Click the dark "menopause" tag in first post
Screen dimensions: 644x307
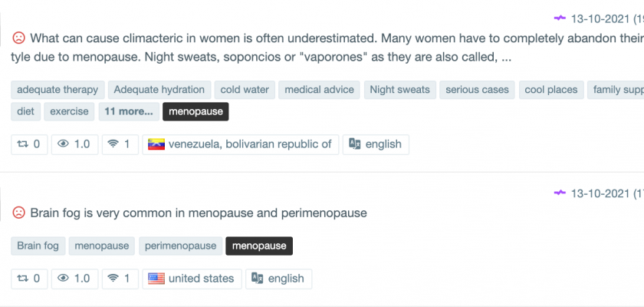click(x=195, y=111)
